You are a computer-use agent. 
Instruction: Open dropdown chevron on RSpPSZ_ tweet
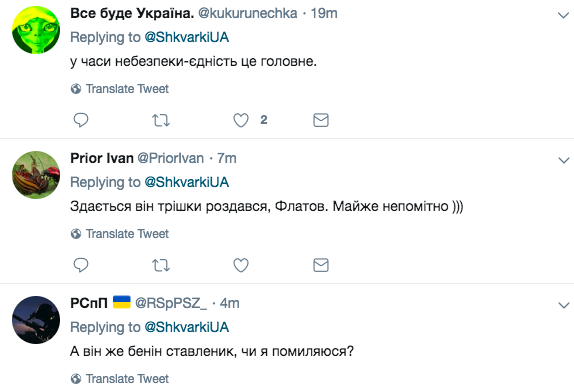[563, 305]
